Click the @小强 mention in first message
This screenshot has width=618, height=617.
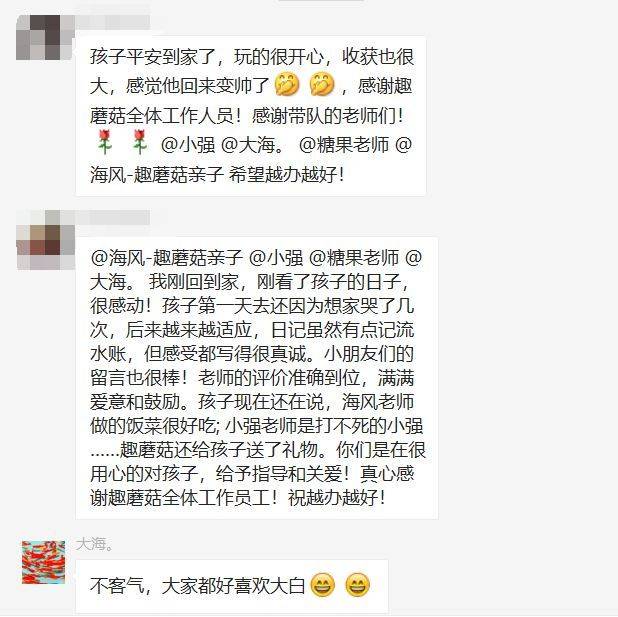[x=188, y=145]
